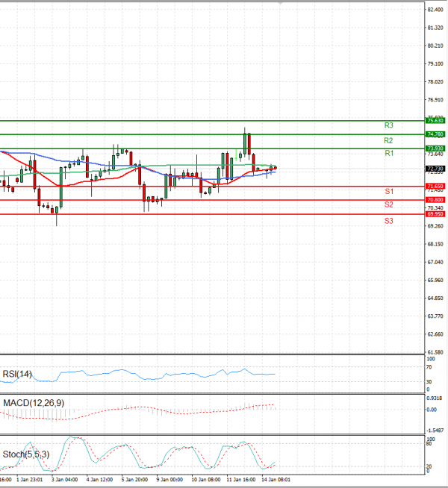Select the S1 support label
The image size is (448, 488).
point(389,192)
